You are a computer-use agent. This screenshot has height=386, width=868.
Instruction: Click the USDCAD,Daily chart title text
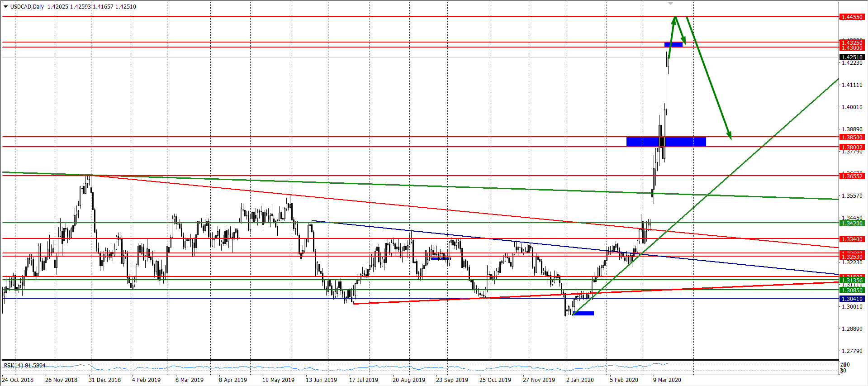pos(27,7)
